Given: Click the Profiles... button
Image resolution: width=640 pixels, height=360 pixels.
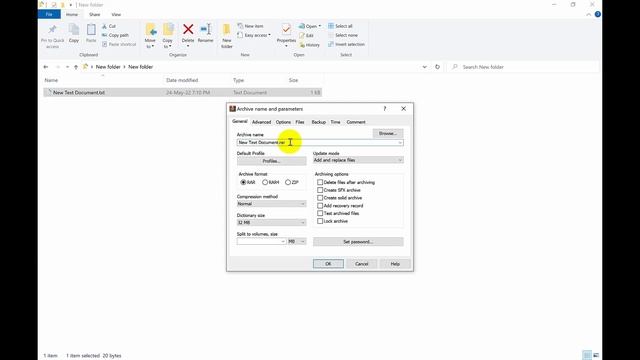Looking at the screenshot, I should (x=271, y=161).
